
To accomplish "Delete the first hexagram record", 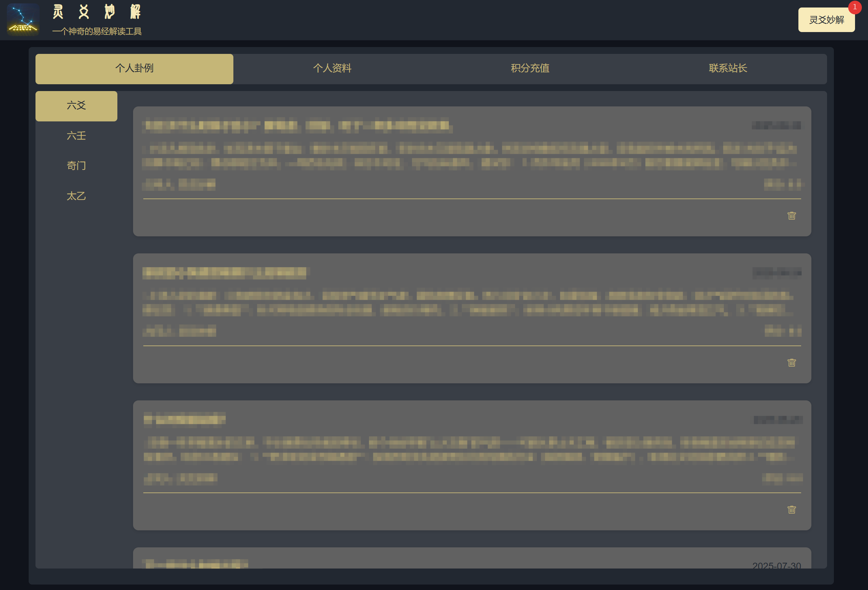I will [x=792, y=216].
